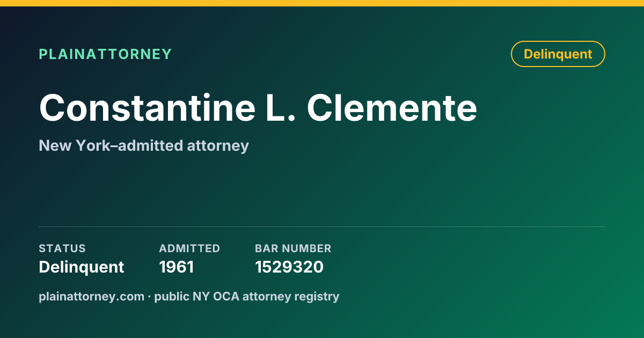Click the ADMITTED field label

189,248
